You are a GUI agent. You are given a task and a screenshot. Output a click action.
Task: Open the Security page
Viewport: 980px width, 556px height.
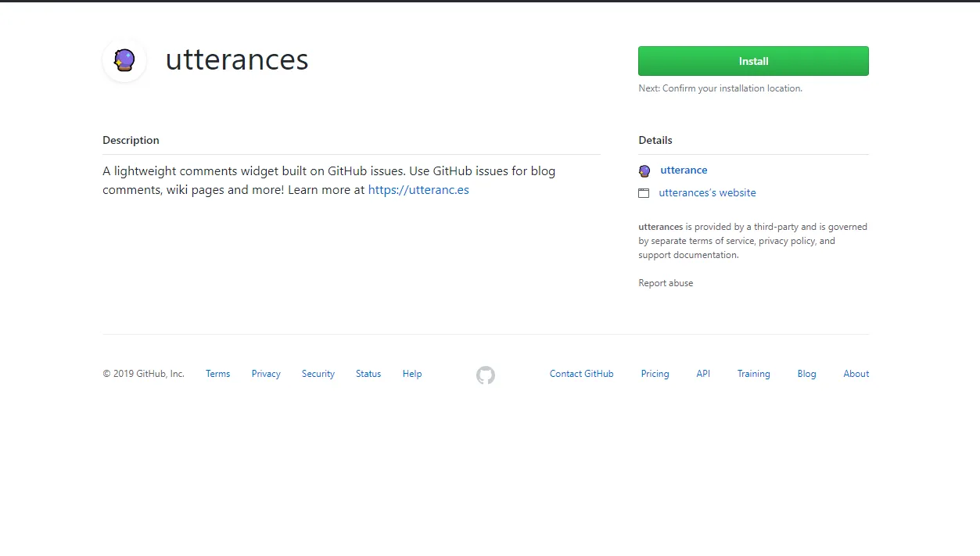pos(318,373)
